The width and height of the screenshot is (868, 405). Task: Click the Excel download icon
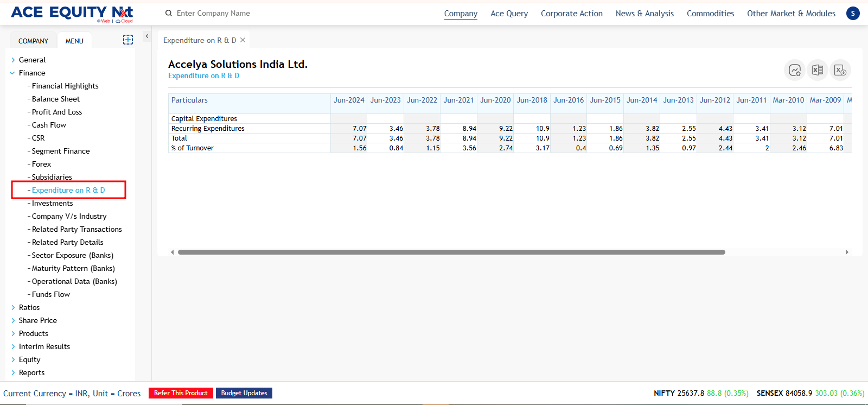pos(840,70)
